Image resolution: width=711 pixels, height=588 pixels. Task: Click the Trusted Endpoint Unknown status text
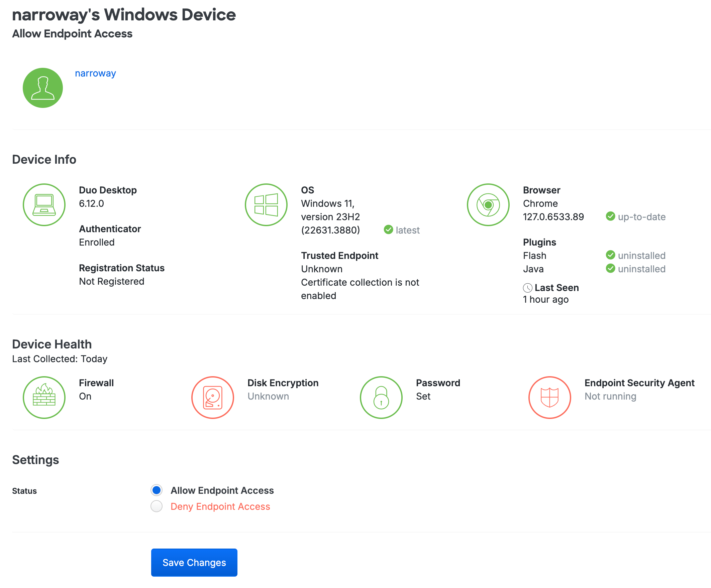(322, 269)
